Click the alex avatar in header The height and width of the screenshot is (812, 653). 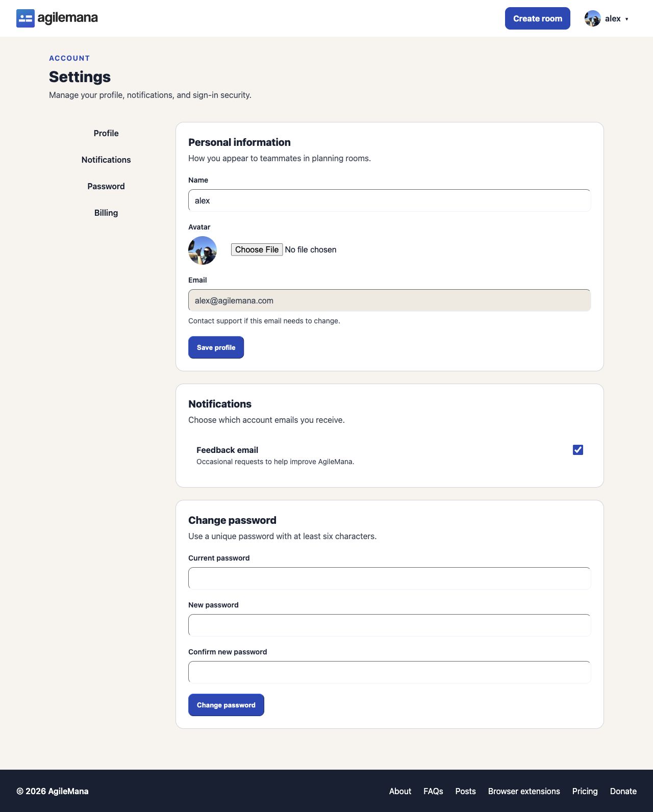click(x=592, y=18)
